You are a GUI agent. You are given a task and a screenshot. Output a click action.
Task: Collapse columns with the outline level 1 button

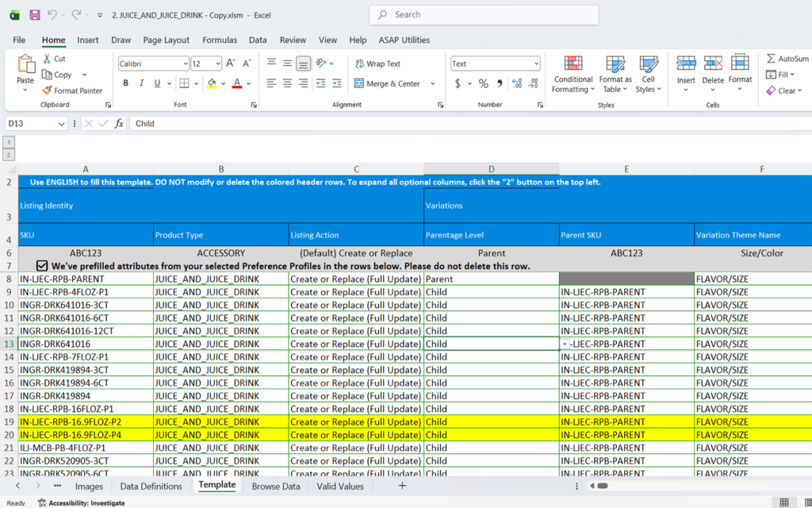[9, 142]
